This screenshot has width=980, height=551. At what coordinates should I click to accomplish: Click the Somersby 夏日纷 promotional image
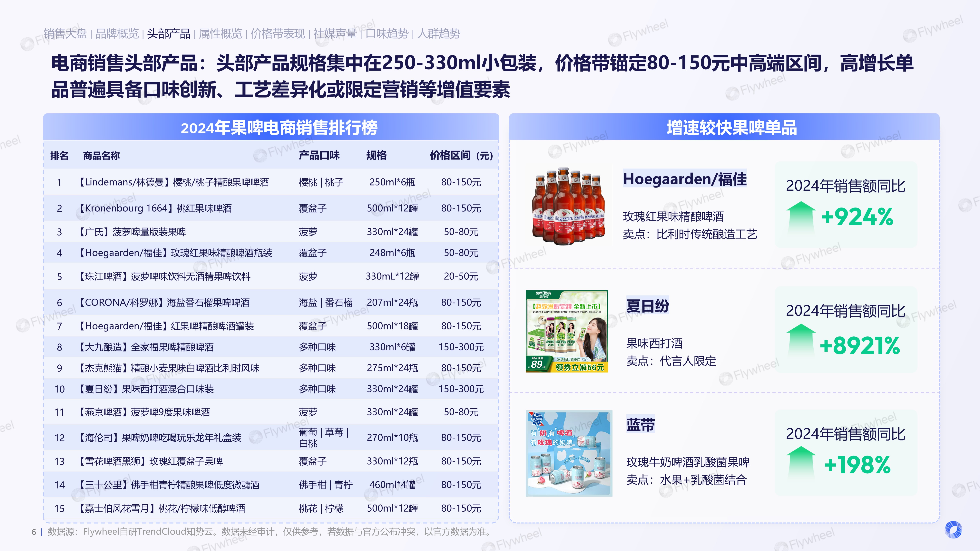[x=567, y=331]
